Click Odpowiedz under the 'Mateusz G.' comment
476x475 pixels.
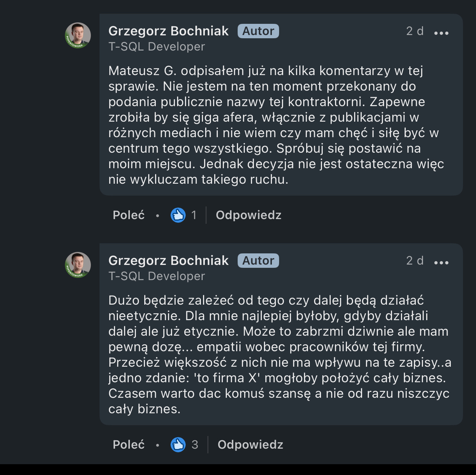point(248,215)
